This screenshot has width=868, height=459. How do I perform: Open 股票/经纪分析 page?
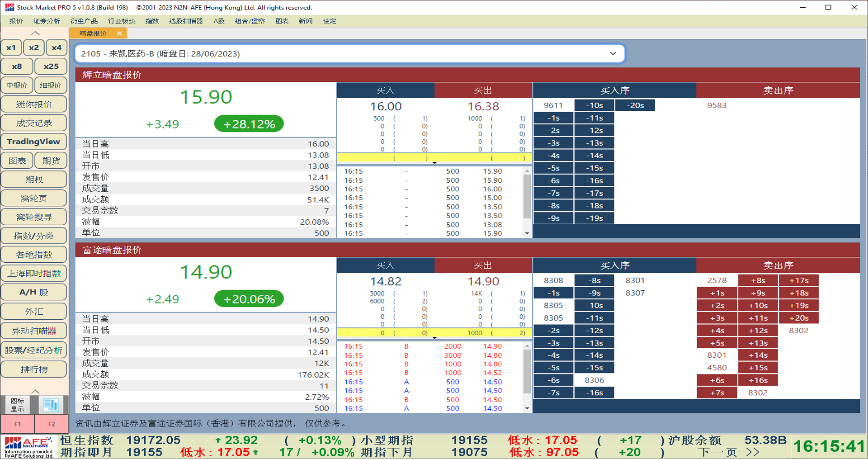pos(34,350)
